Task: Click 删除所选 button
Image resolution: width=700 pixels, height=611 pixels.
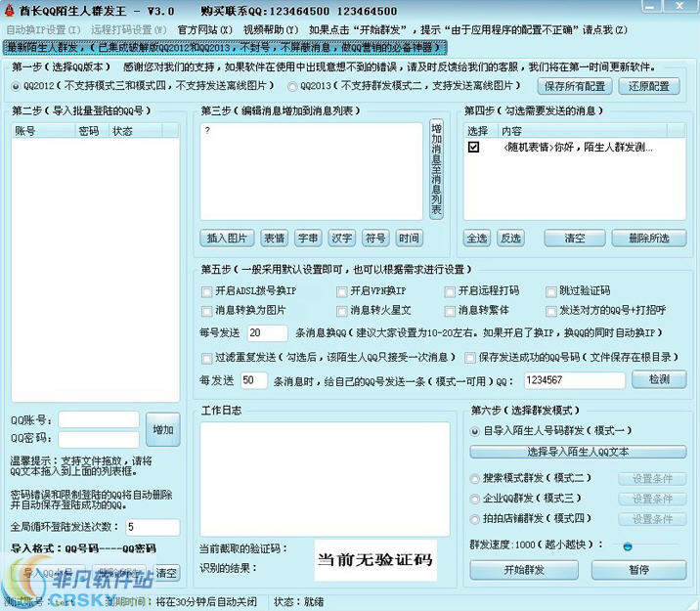Action: click(649, 239)
